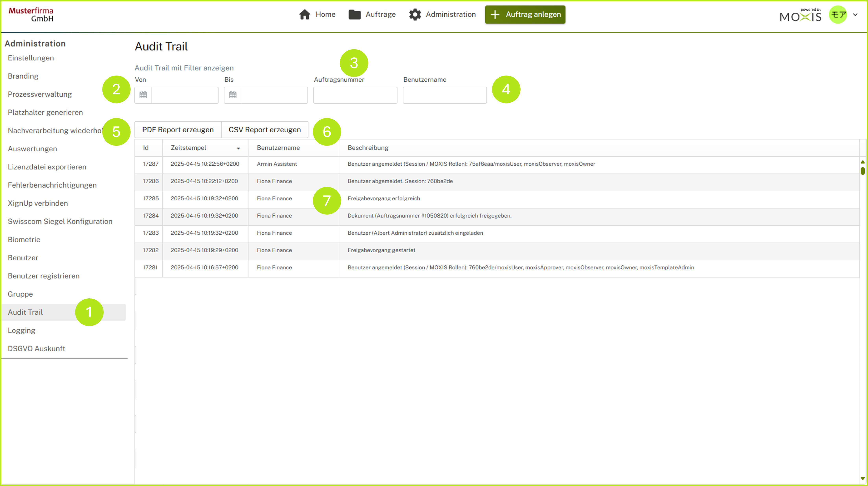Click the Musterfirma GmbH logo
868x486 pixels.
[x=31, y=15]
